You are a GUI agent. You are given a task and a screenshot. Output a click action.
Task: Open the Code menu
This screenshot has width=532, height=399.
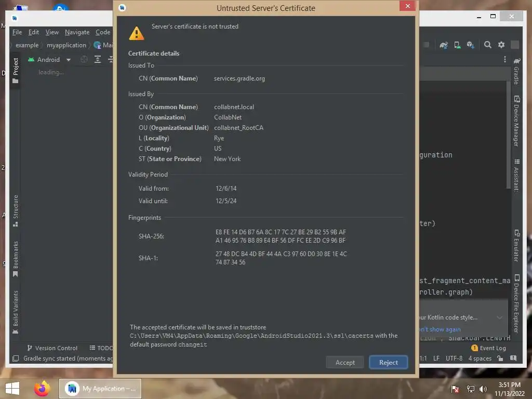[103, 32]
